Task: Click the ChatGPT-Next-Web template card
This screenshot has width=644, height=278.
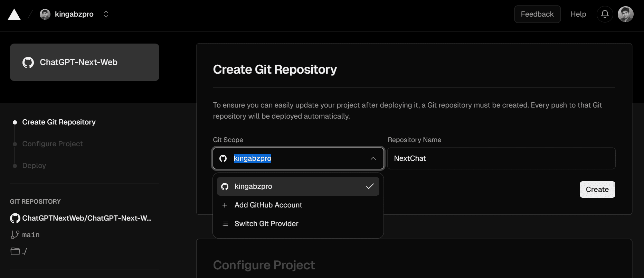Action: pyautogui.click(x=85, y=62)
